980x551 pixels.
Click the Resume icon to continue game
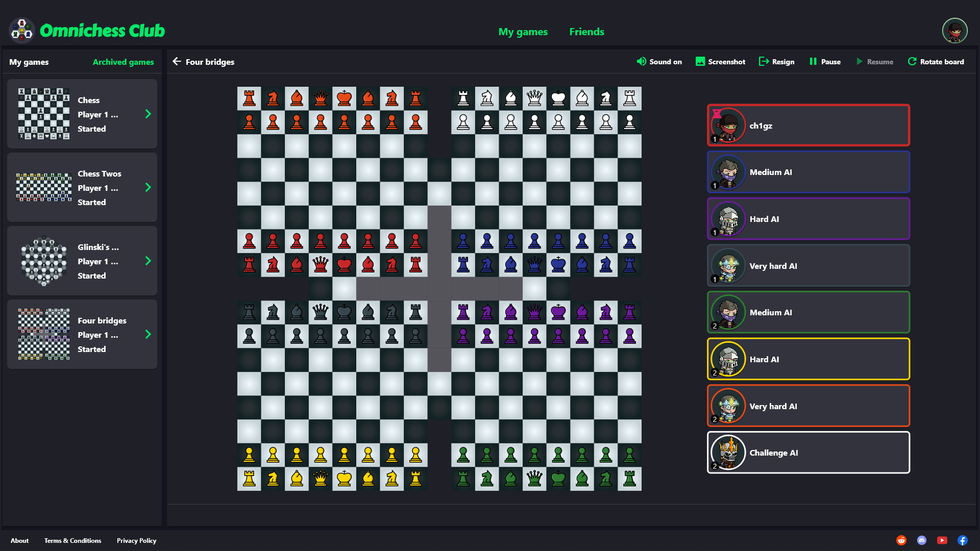coord(859,61)
